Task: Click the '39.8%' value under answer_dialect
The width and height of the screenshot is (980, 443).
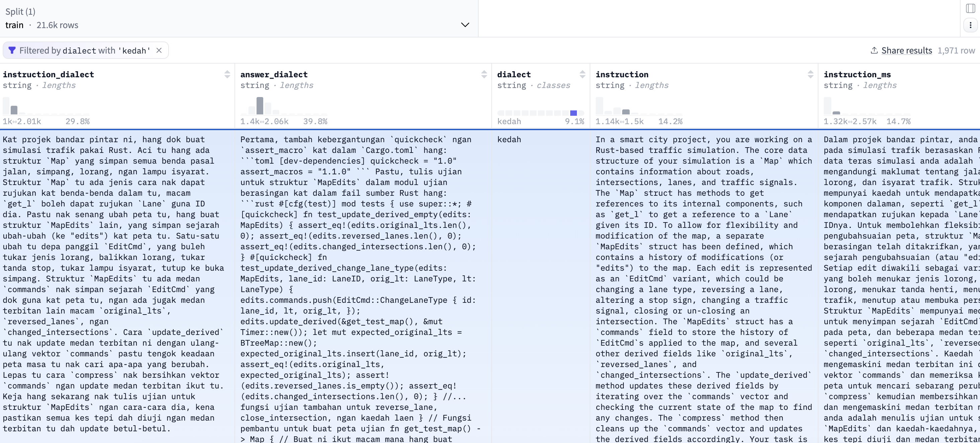Action: 315,121
